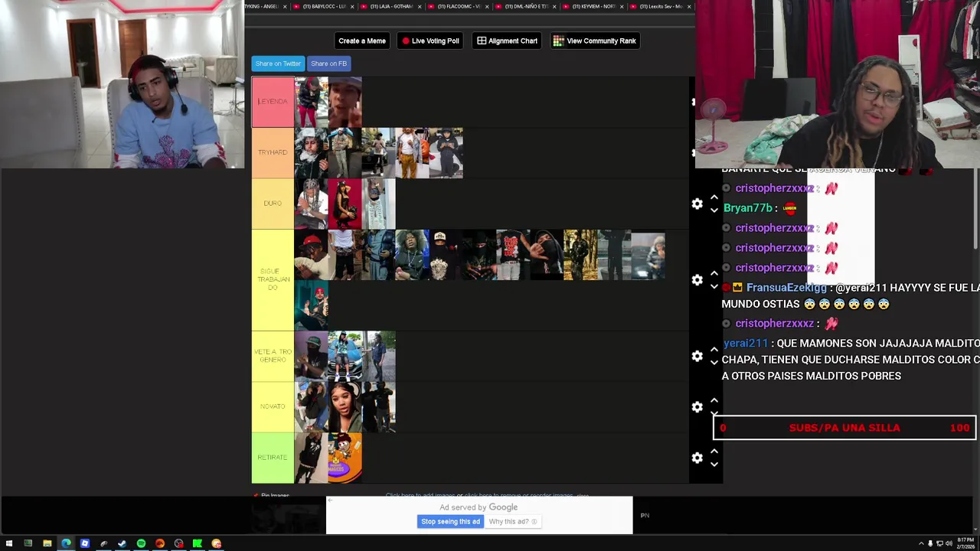Move SIGUE TRABAJANDO tier row down
The width and height of the screenshot is (980, 551).
point(714,286)
